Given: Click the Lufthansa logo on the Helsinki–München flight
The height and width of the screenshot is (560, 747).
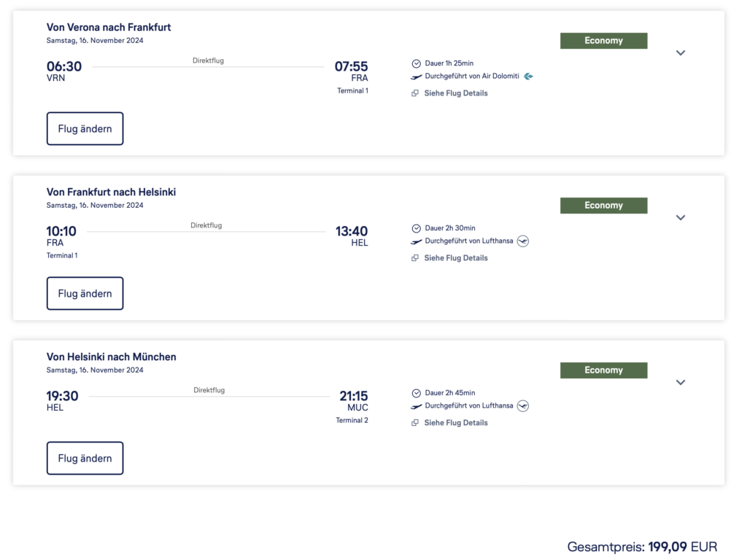Looking at the screenshot, I should pos(522,405).
